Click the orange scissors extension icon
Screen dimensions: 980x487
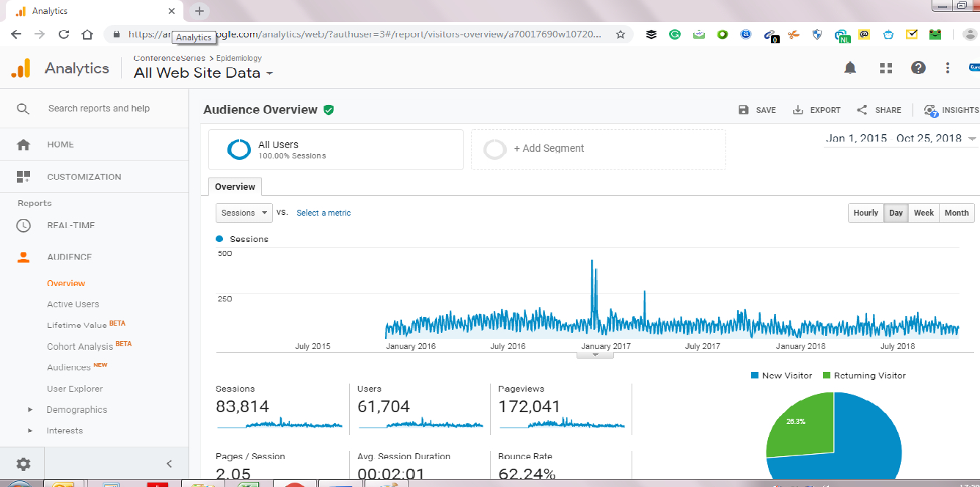click(793, 34)
